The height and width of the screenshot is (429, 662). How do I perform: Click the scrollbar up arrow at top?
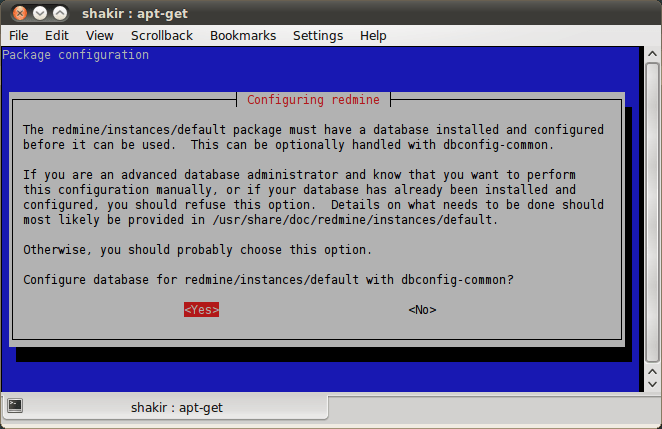[x=652, y=54]
